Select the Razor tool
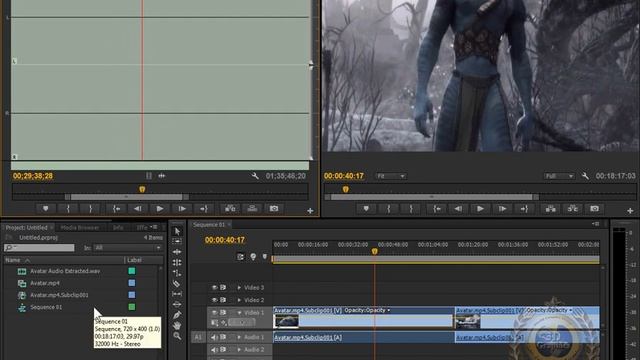640x360 pixels. tap(177, 283)
